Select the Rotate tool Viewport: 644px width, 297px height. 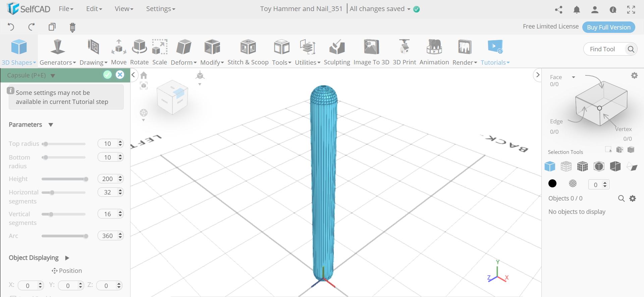pyautogui.click(x=139, y=52)
